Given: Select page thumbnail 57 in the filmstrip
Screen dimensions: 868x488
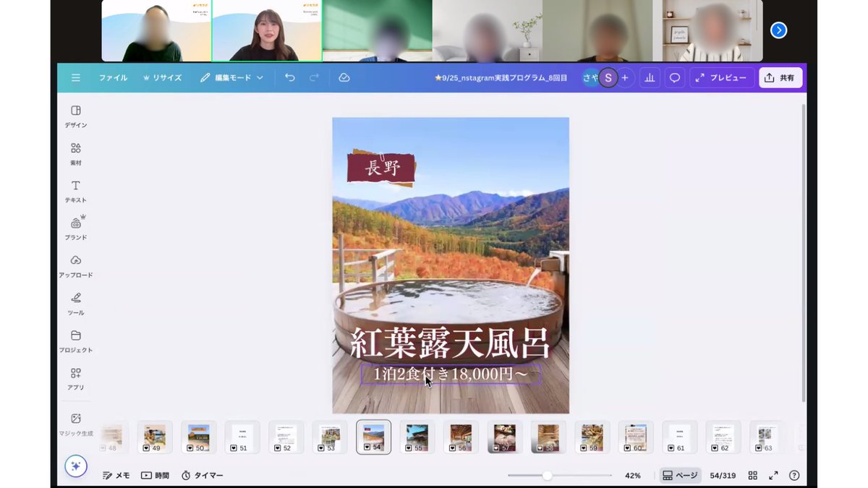Looking at the screenshot, I should pos(504,436).
